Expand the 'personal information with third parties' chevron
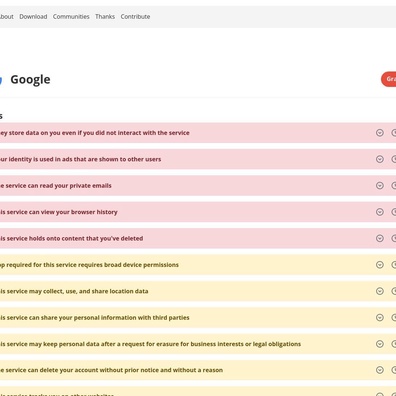The image size is (396, 396). (x=380, y=317)
